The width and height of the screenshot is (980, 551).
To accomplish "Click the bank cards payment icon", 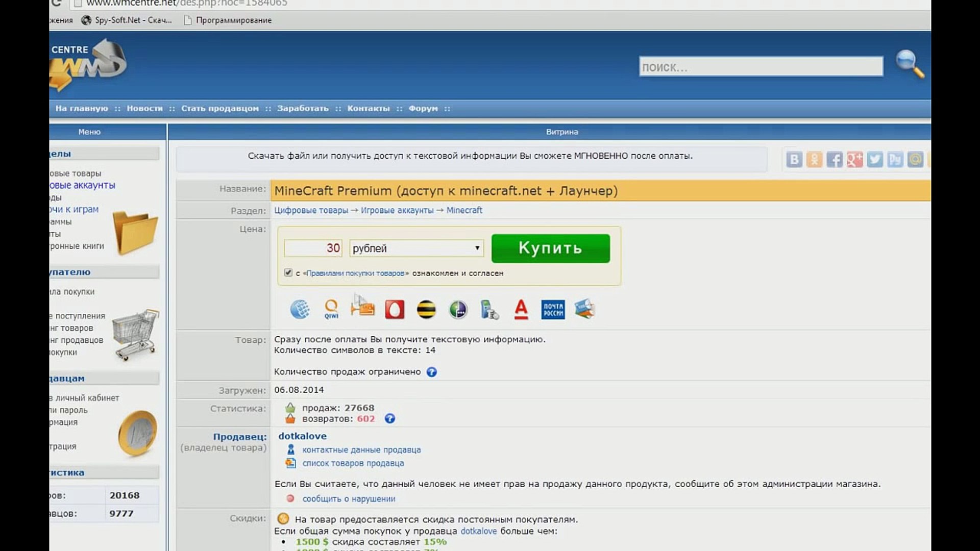I will (x=584, y=309).
